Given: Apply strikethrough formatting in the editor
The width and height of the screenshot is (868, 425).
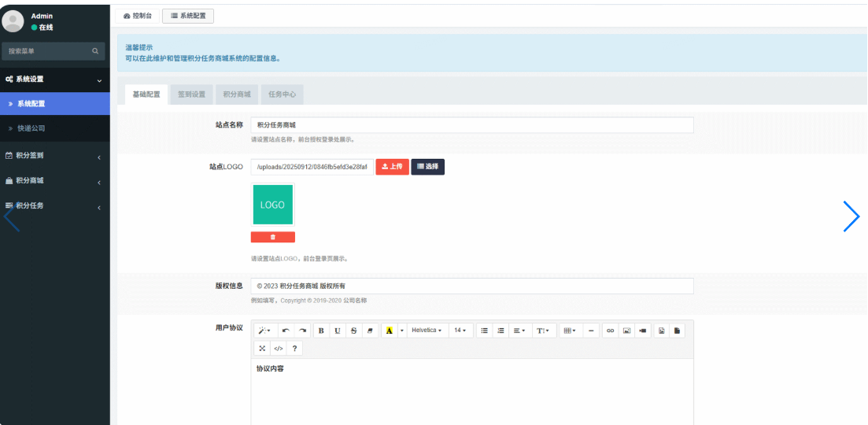Looking at the screenshot, I should click(x=354, y=331).
